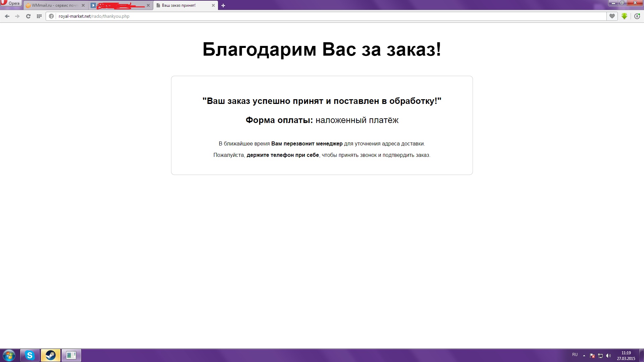Open the volume speaker control

pos(608,356)
